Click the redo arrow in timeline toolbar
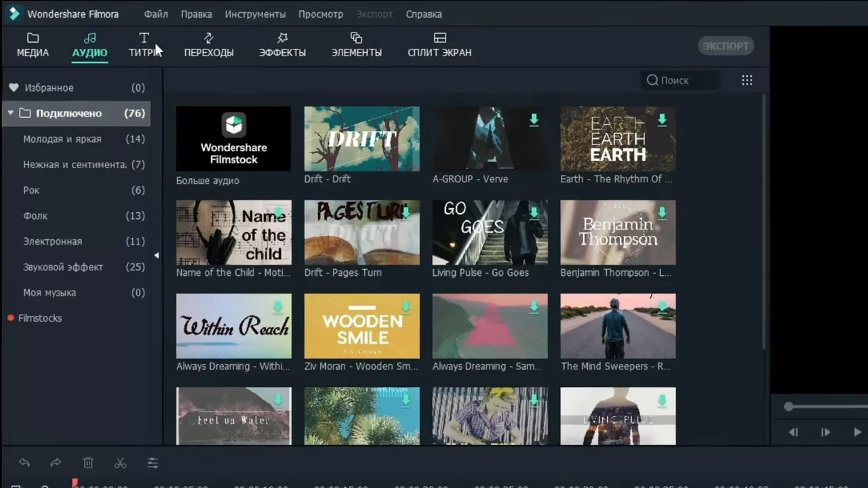Screen dimensions: 868x488 [x=56, y=463]
